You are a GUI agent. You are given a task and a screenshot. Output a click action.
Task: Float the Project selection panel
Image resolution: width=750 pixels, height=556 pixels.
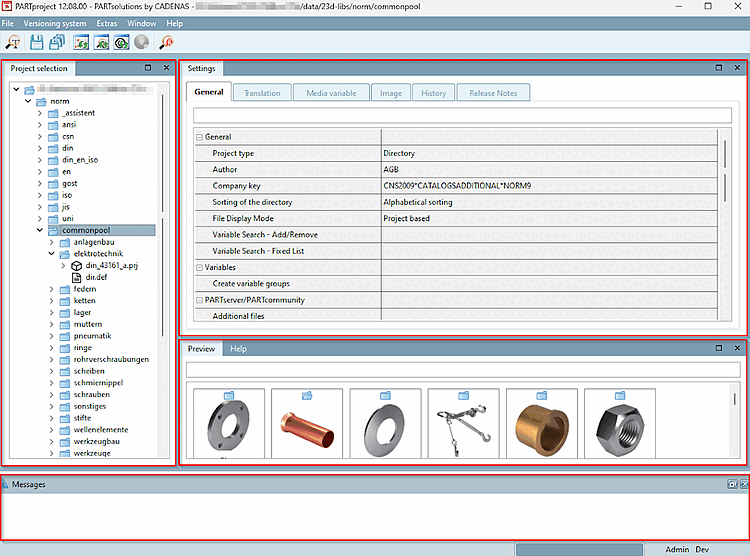coord(148,68)
